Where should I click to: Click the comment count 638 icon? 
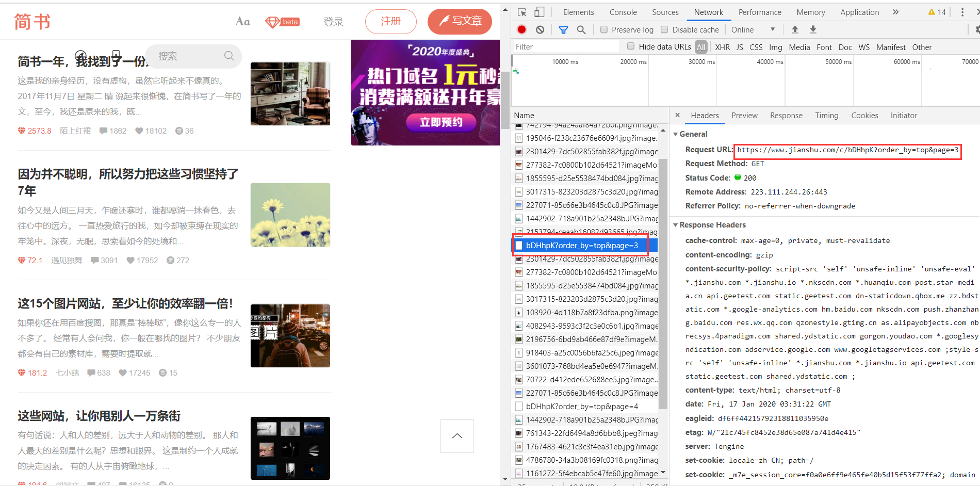coord(91,372)
